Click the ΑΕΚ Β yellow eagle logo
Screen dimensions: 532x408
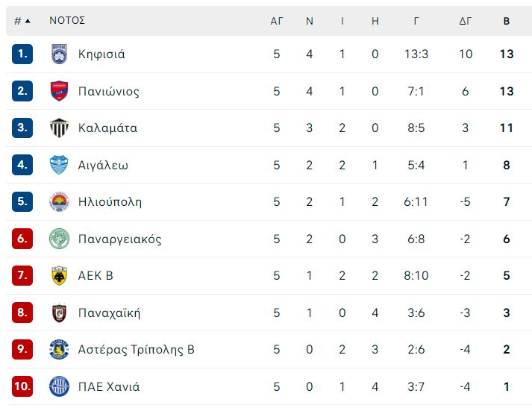click(59, 275)
